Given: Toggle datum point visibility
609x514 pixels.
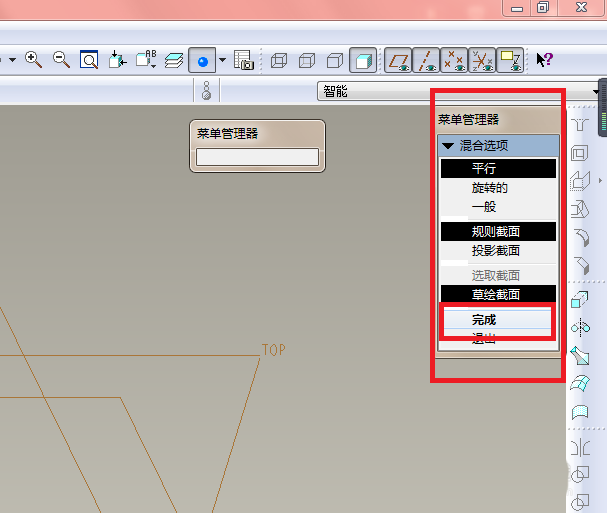Looking at the screenshot, I should tap(454, 61).
